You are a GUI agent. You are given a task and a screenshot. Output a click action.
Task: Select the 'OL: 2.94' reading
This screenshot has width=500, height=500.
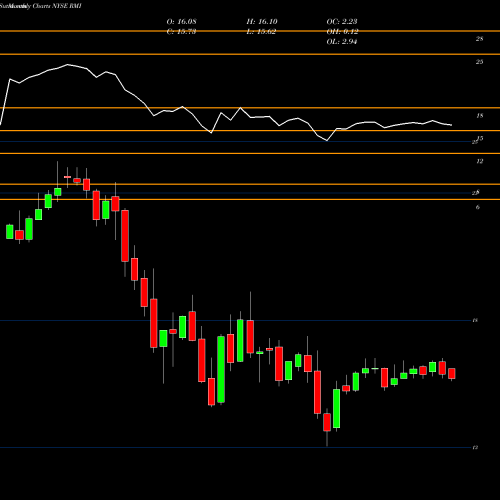342,42
